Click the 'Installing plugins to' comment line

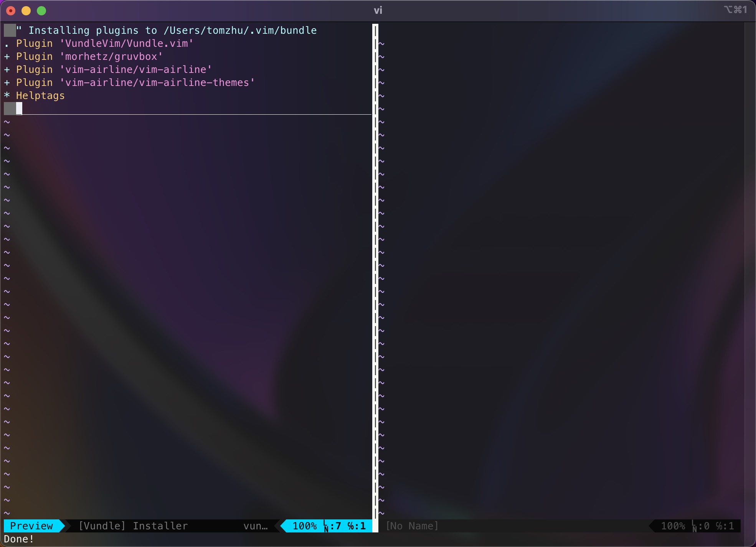point(167,30)
